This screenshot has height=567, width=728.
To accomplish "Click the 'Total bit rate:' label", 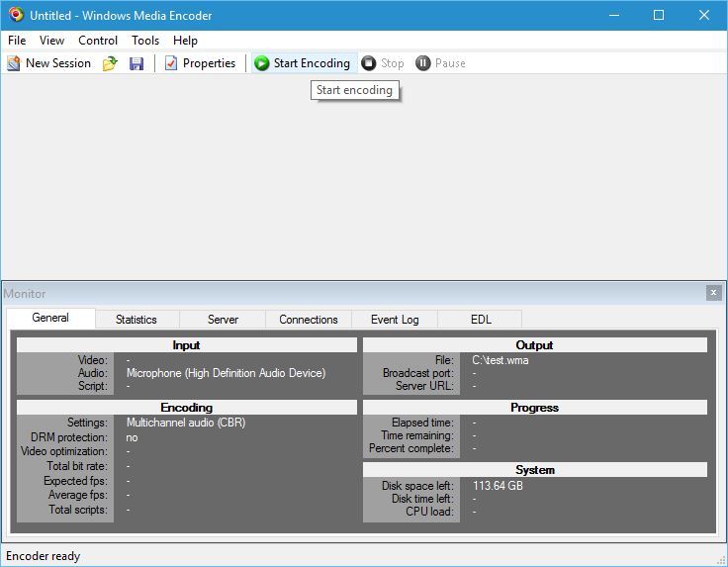I will click(77, 466).
